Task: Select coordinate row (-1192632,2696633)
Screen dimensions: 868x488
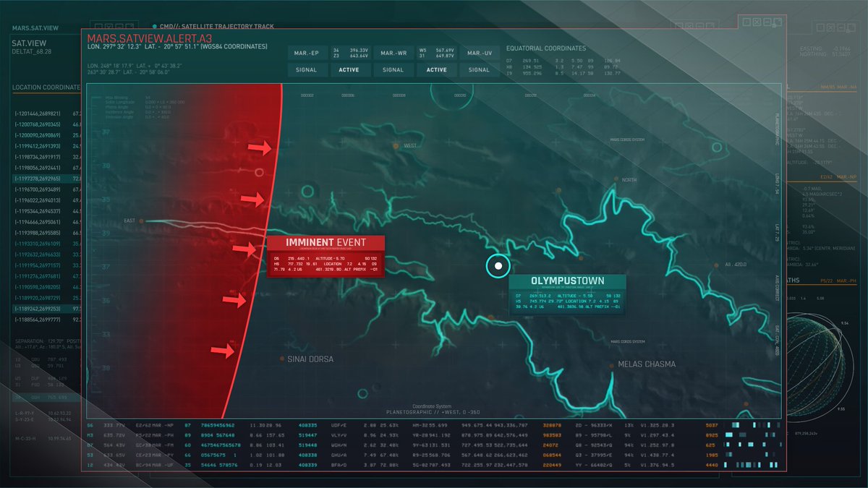Action: (38, 254)
